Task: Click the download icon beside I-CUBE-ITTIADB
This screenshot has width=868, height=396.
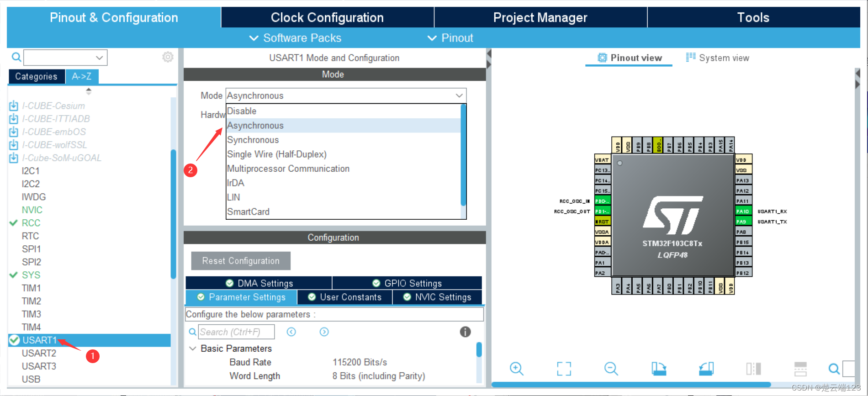Action: tap(14, 119)
